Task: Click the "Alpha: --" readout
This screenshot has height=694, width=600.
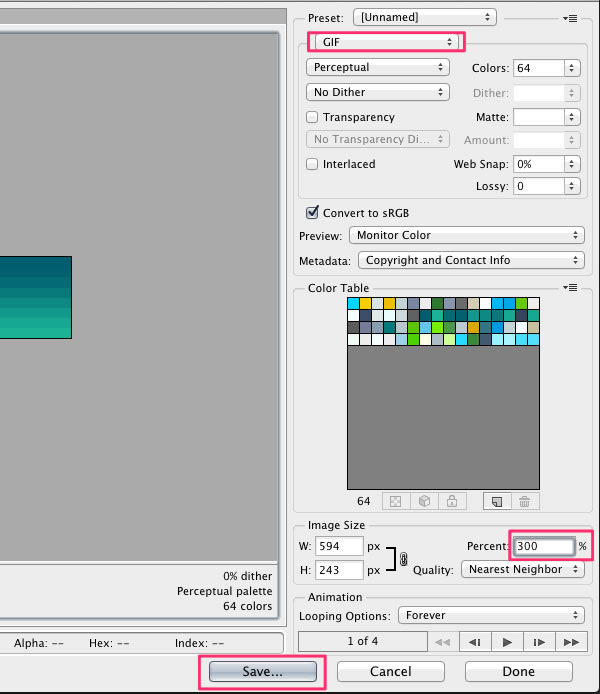Action: (x=38, y=643)
